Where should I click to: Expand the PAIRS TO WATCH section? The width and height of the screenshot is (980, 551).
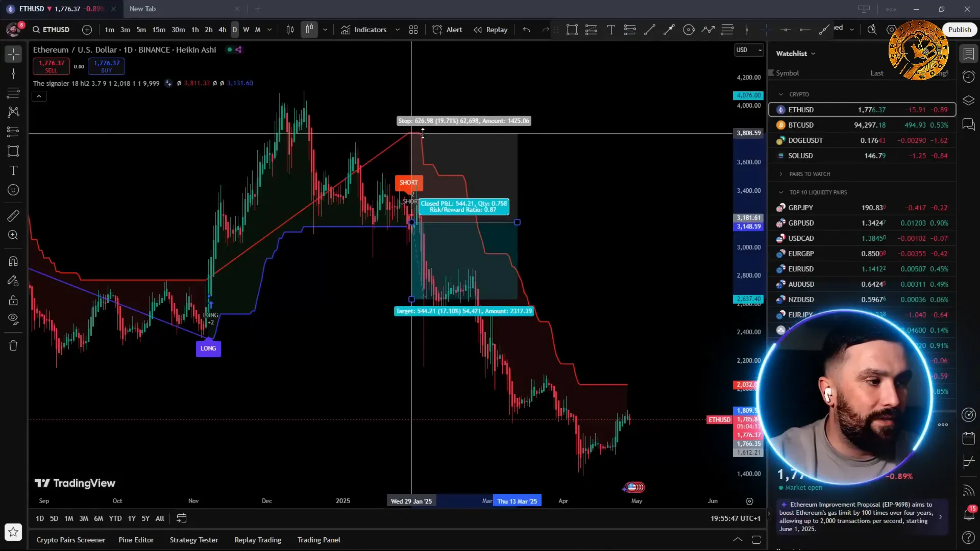pos(781,174)
